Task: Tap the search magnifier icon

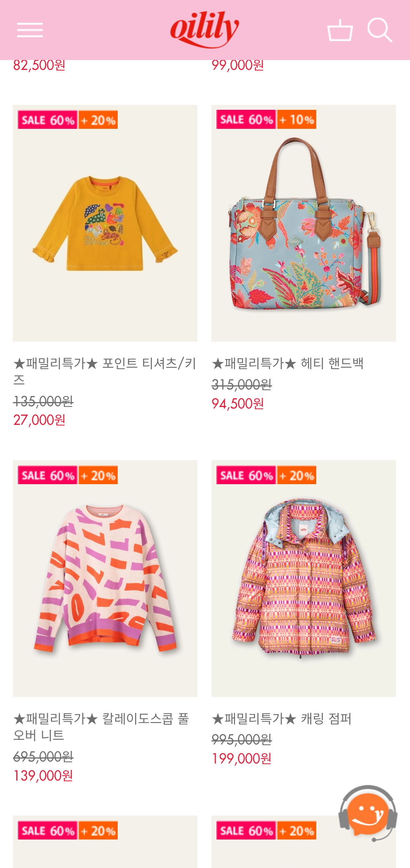Action: [380, 30]
